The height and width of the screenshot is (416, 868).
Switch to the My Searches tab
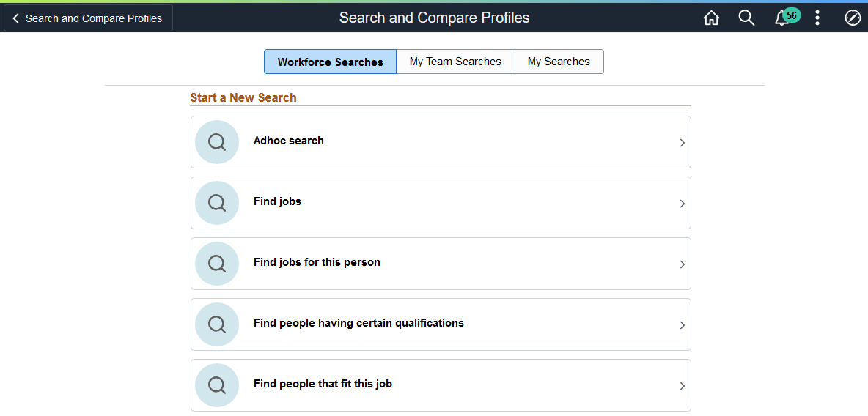(559, 62)
